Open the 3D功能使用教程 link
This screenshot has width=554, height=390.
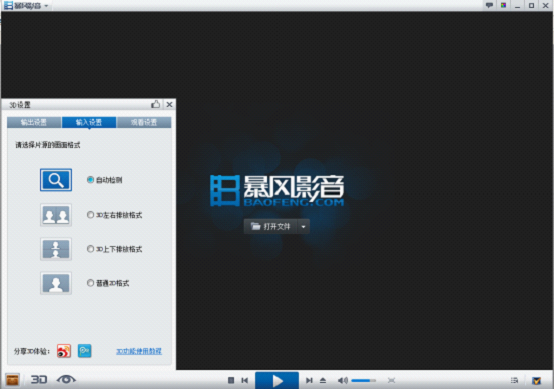(139, 351)
